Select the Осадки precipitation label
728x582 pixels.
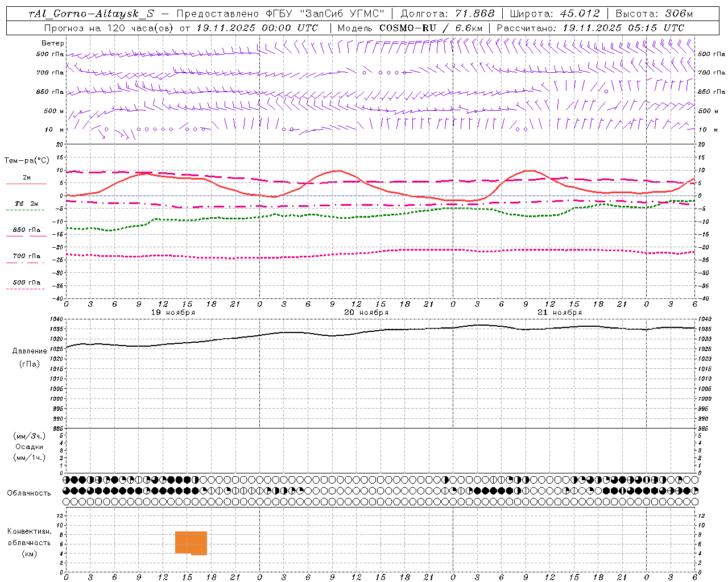30,447
